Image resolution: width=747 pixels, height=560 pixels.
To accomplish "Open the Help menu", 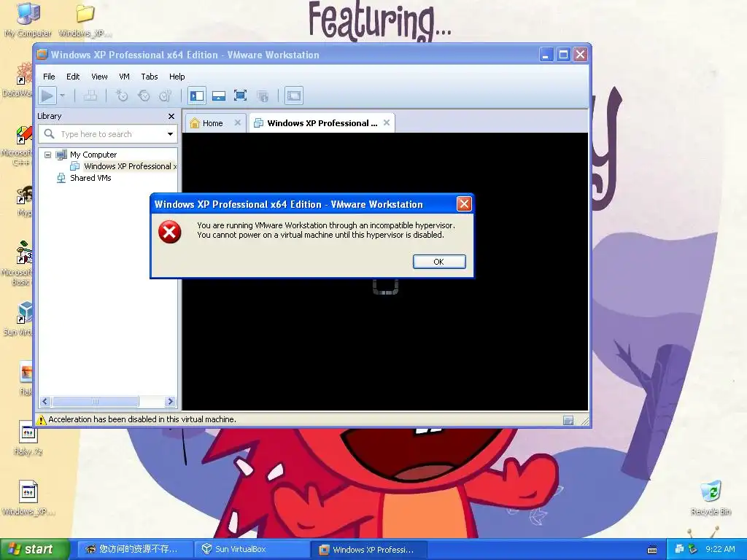I will pyautogui.click(x=177, y=77).
